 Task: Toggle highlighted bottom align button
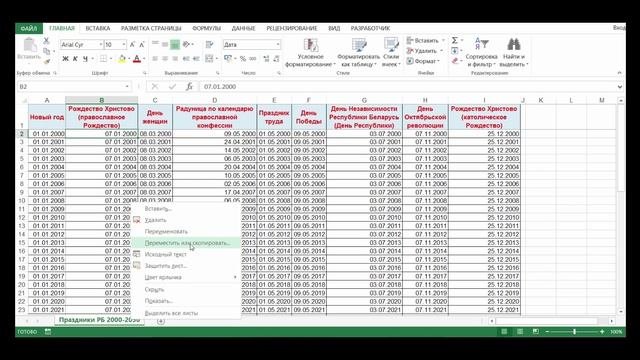pos(175,44)
